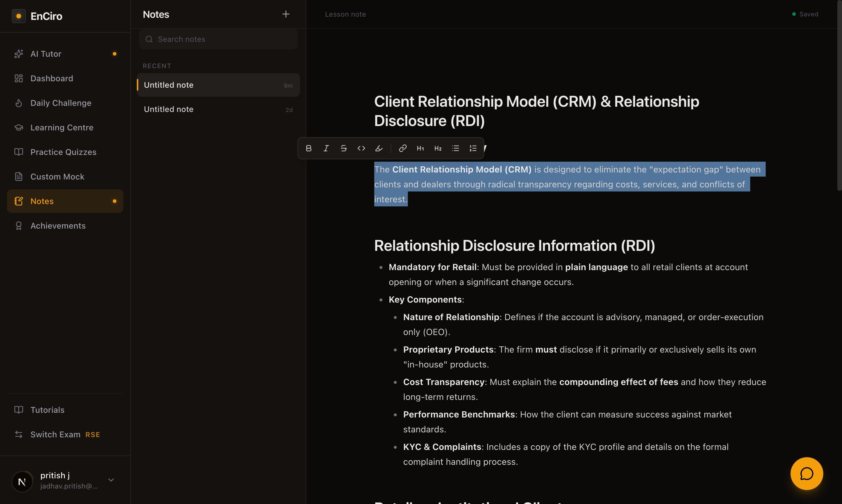Click the Learning Centre graduation cap icon
Viewport: 842px width, 504px height.
(x=19, y=127)
